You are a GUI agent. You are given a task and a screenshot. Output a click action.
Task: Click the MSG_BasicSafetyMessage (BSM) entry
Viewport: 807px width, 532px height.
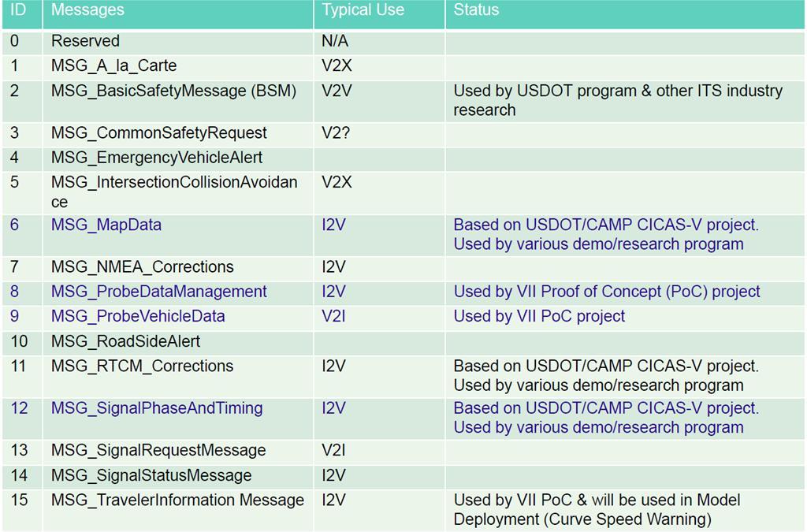(174, 91)
